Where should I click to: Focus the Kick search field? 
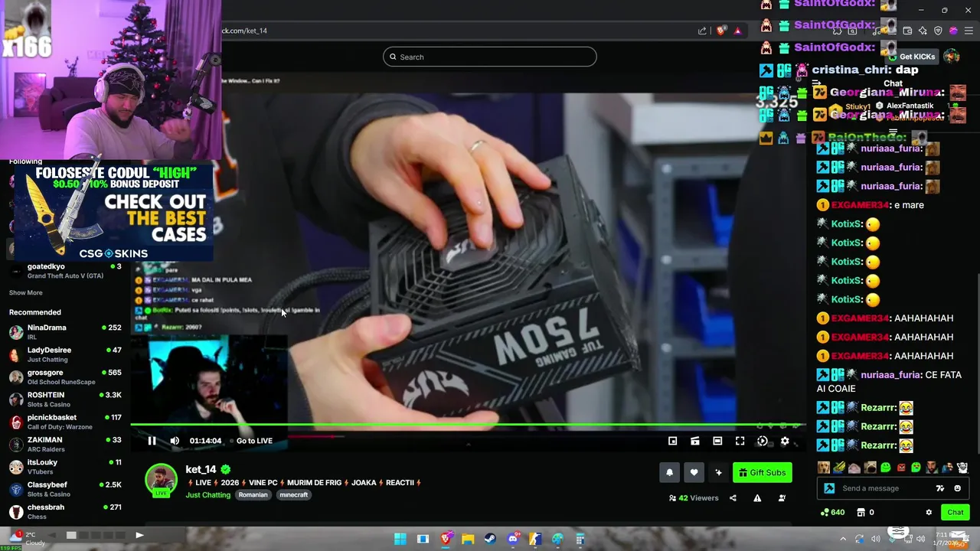pyautogui.click(x=490, y=57)
